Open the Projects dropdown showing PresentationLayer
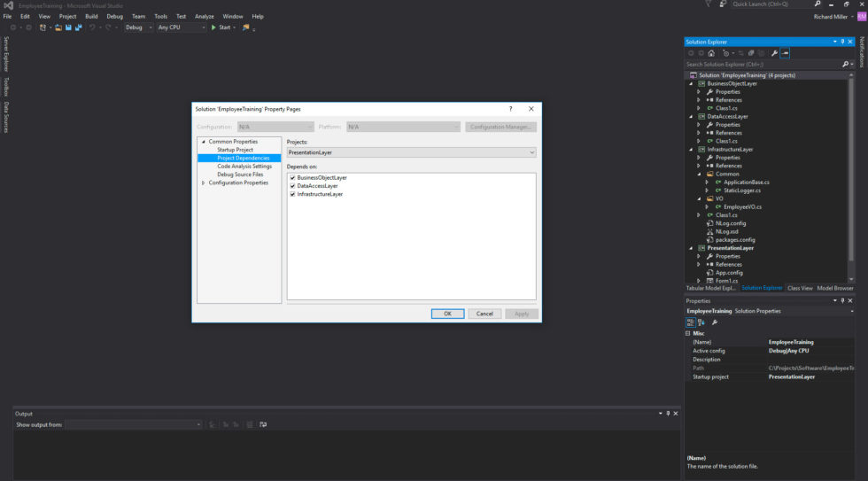 pyautogui.click(x=411, y=152)
